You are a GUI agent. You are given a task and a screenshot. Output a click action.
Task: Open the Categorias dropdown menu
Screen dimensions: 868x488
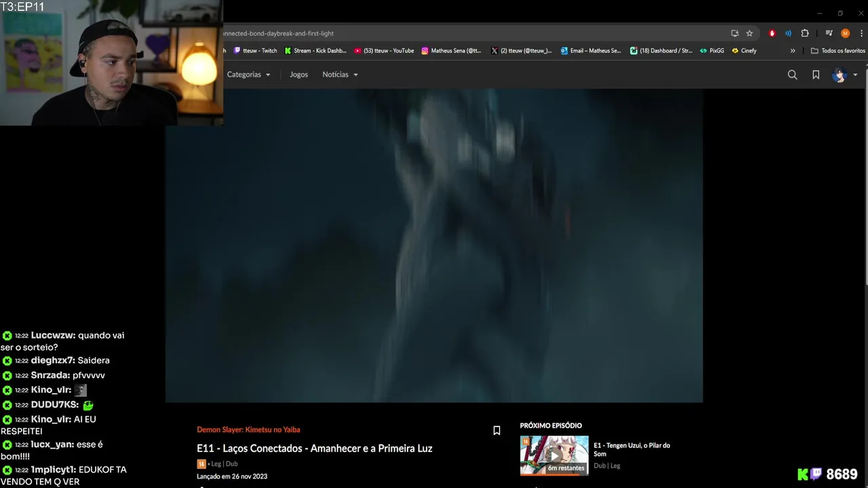[x=248, y=75]
